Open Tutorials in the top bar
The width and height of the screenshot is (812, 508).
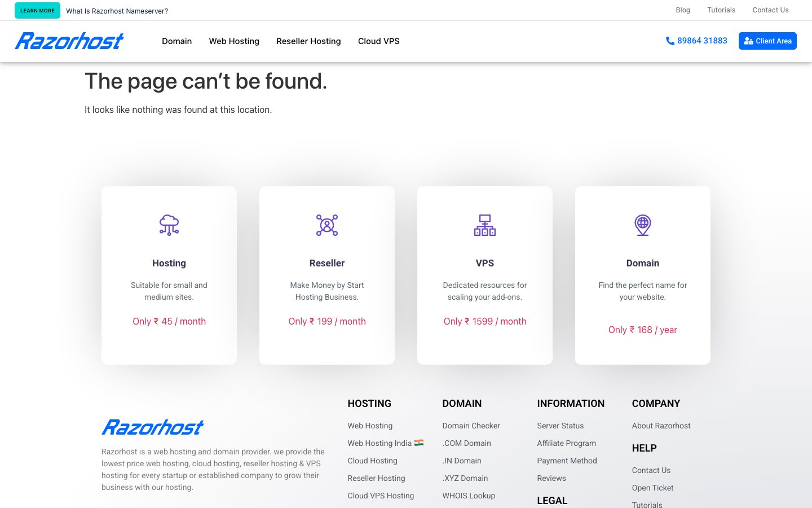[721, 10]
